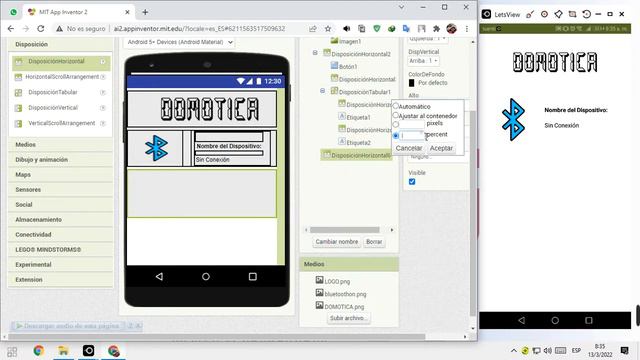Pick the DisposiciónTabular palette icon
The image size is (640, 360).
point(18,93)
